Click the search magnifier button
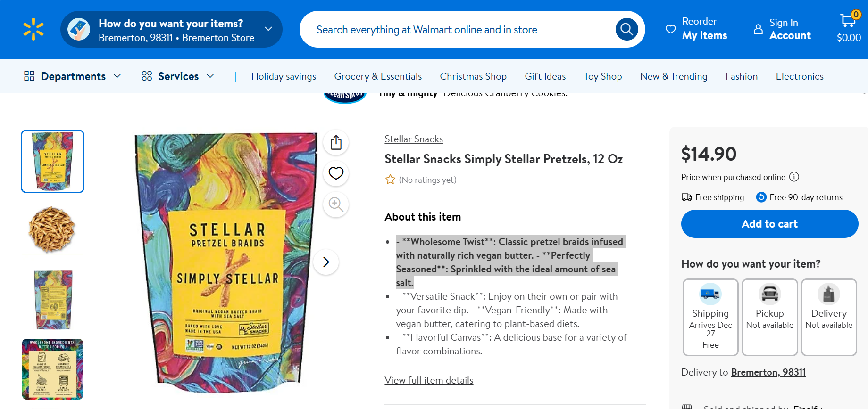 [626, 30]
